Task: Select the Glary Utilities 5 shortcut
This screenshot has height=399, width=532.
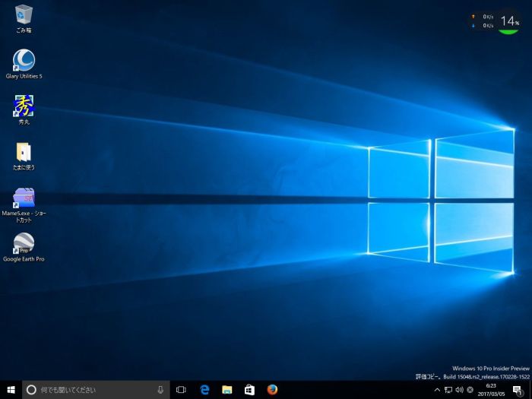Action: pyautogui.click(x=24, y=60)
